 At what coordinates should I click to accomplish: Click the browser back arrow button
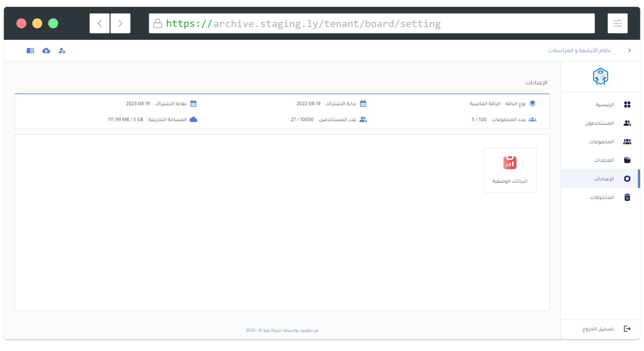100,23
